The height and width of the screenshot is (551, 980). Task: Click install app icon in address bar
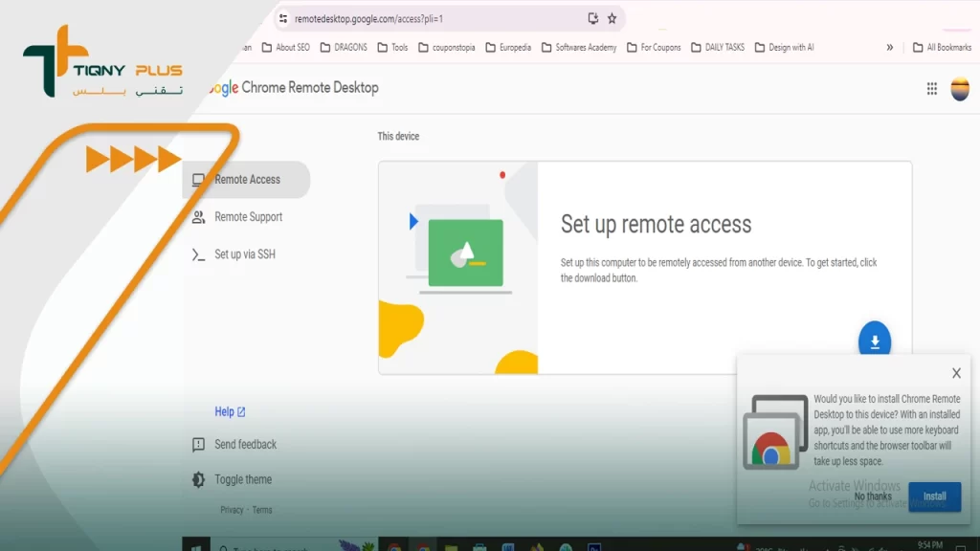[x=592, y=19]
